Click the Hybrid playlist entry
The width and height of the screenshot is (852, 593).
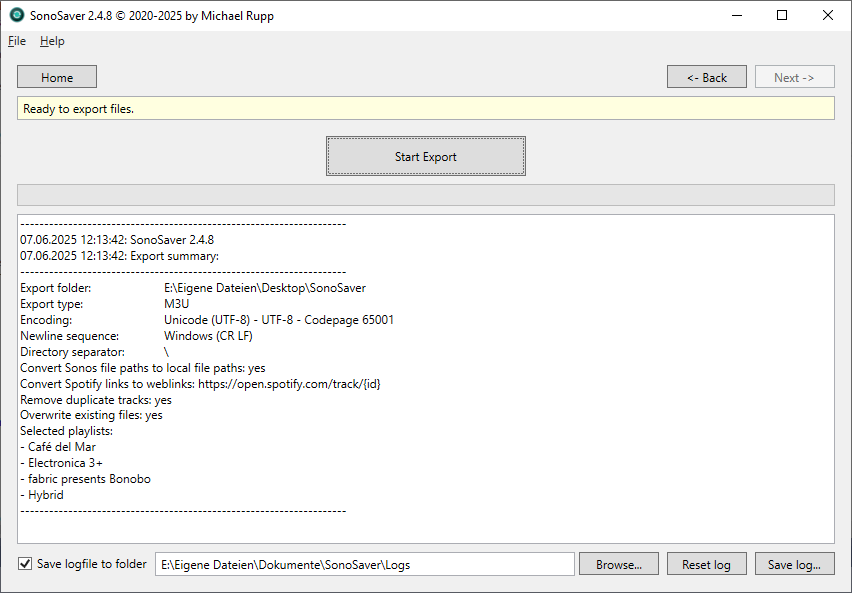[x=48, y=494]
